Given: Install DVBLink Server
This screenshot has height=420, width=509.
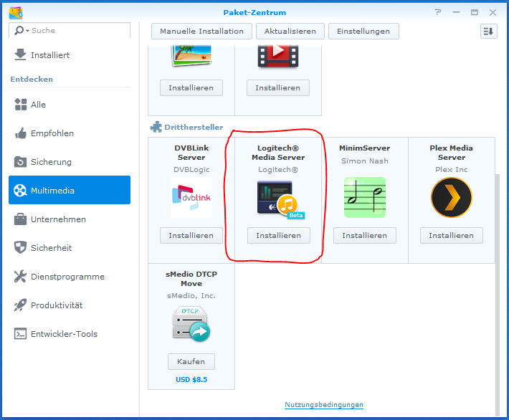Looking at the screenshot, I should 191,235.
